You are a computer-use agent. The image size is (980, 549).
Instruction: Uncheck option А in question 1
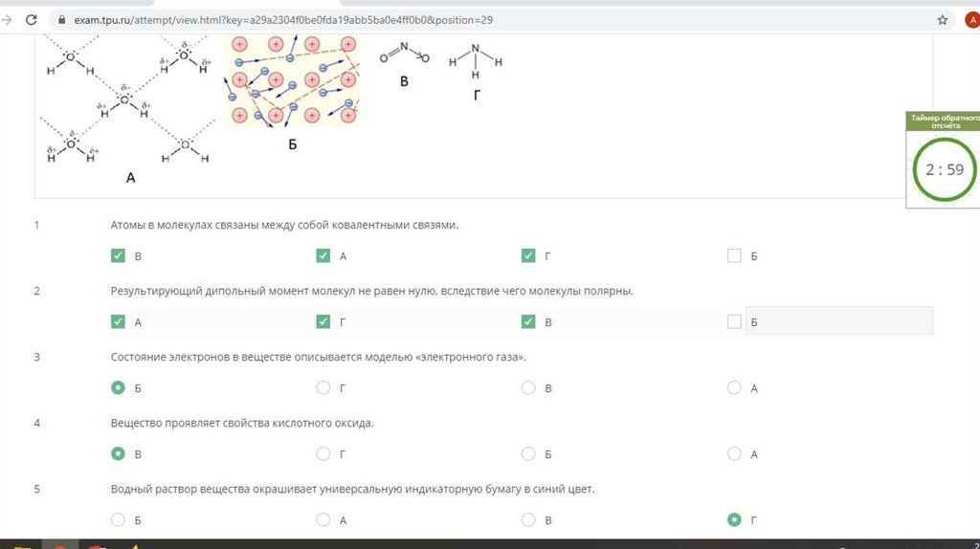323,255
